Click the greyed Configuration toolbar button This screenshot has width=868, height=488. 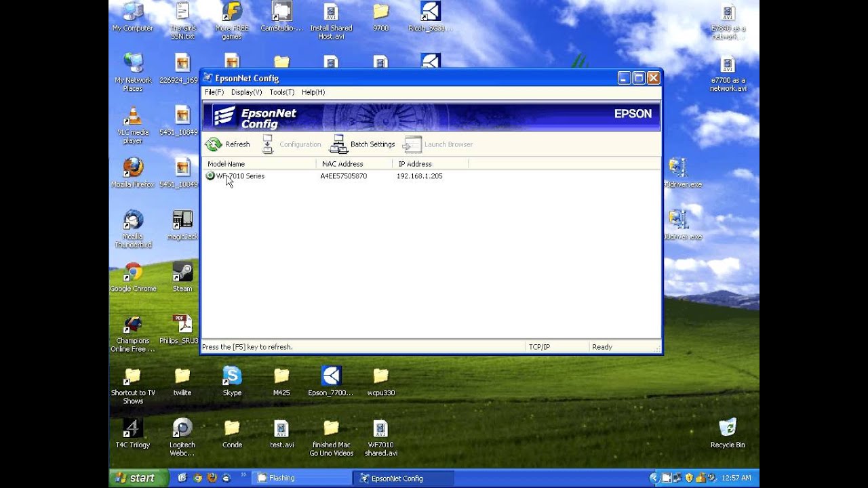tap(292, 144)
